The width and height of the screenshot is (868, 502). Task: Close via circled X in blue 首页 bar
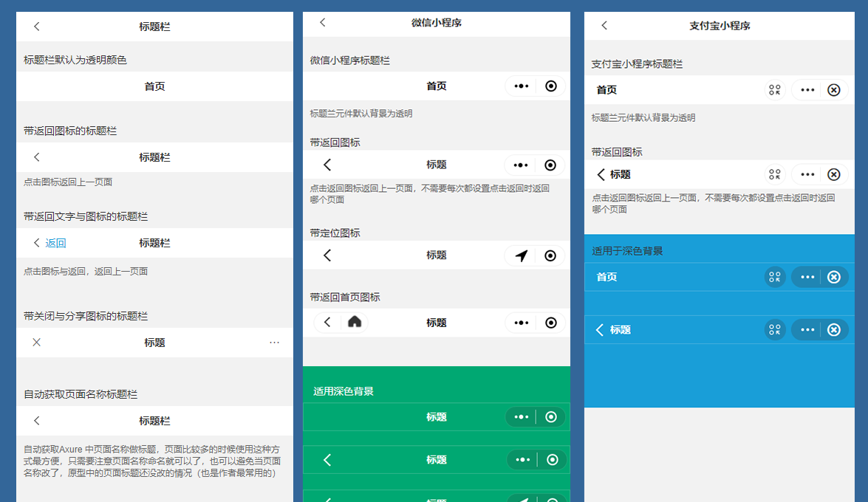click(x=834, y=277)
